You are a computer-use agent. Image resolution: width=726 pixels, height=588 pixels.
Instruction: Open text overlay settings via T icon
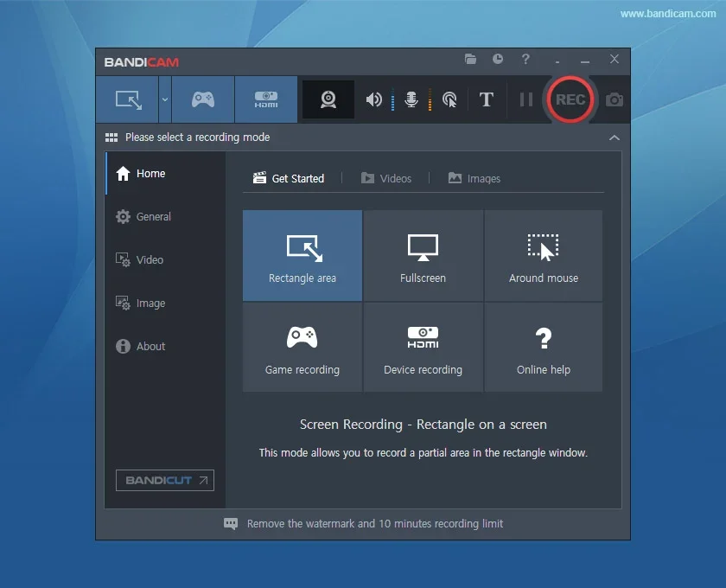click(x=486, y=99)
